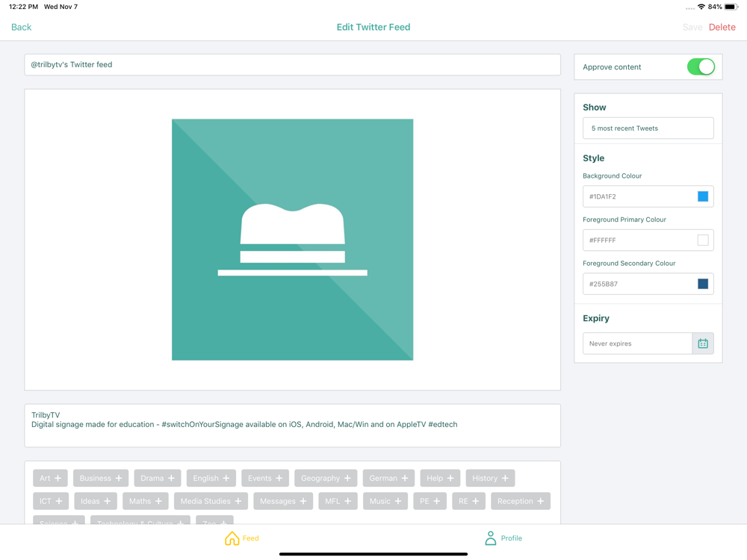The image size is (747, 560).
Task: Add the Art tag
Action: (51, 478)
